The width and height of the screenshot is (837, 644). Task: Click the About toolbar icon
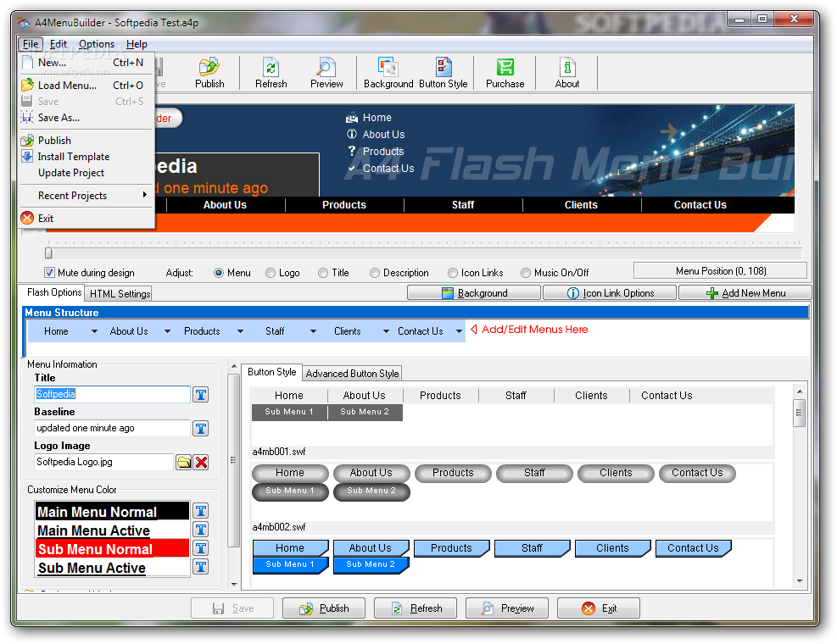point(566,73)
